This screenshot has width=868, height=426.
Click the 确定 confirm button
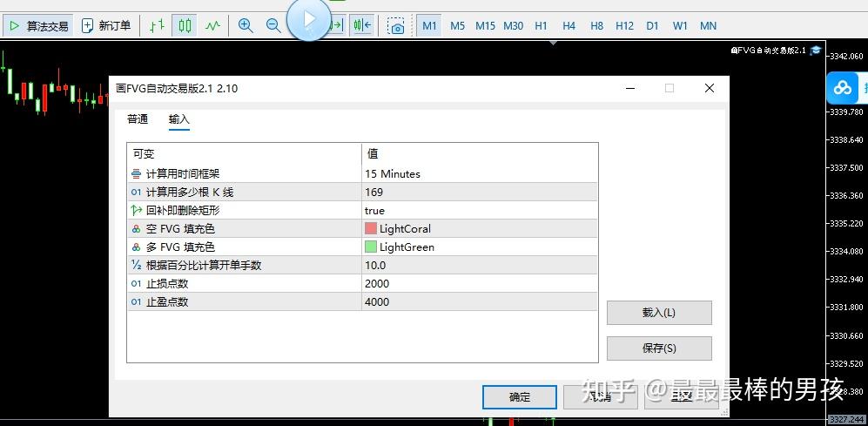tap(519, 397)
